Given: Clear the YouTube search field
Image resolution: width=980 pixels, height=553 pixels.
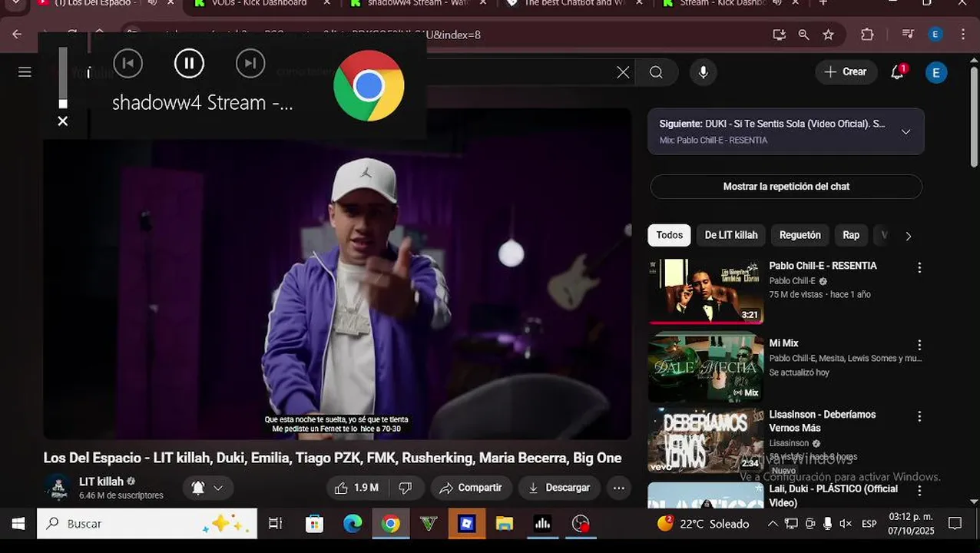Looking at the screenshot, I should point(623,72).
